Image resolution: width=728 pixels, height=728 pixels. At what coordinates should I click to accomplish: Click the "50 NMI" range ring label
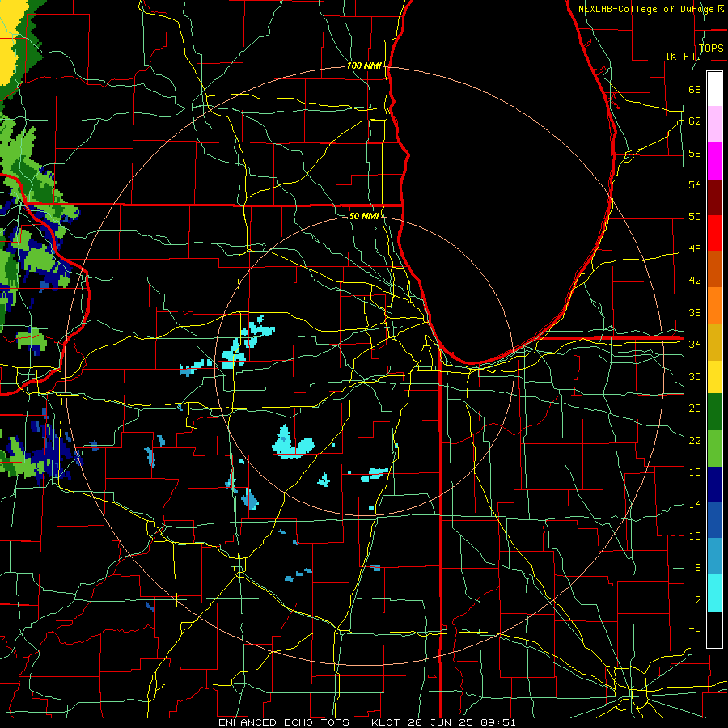pyautogui.click(x=364, y=216)
